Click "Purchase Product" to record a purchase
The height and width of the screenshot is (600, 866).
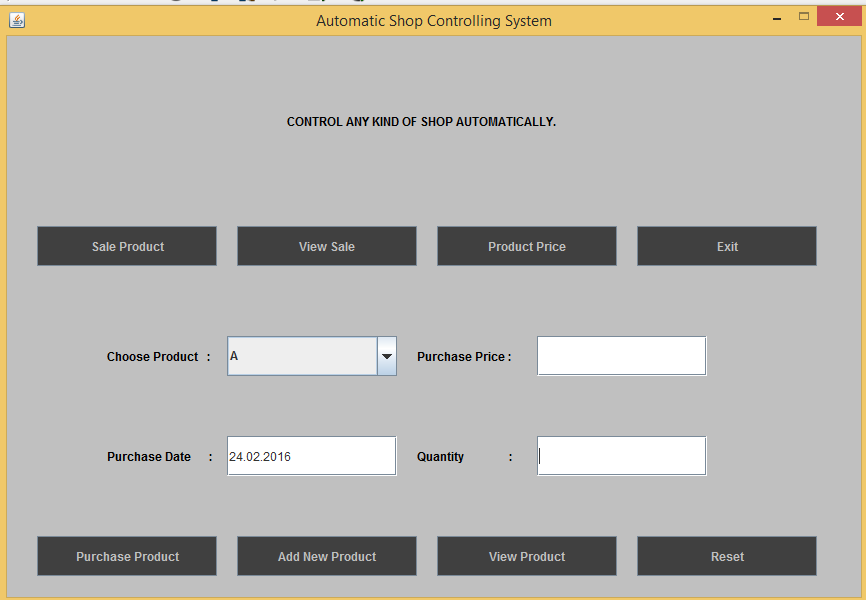(126, 556)
